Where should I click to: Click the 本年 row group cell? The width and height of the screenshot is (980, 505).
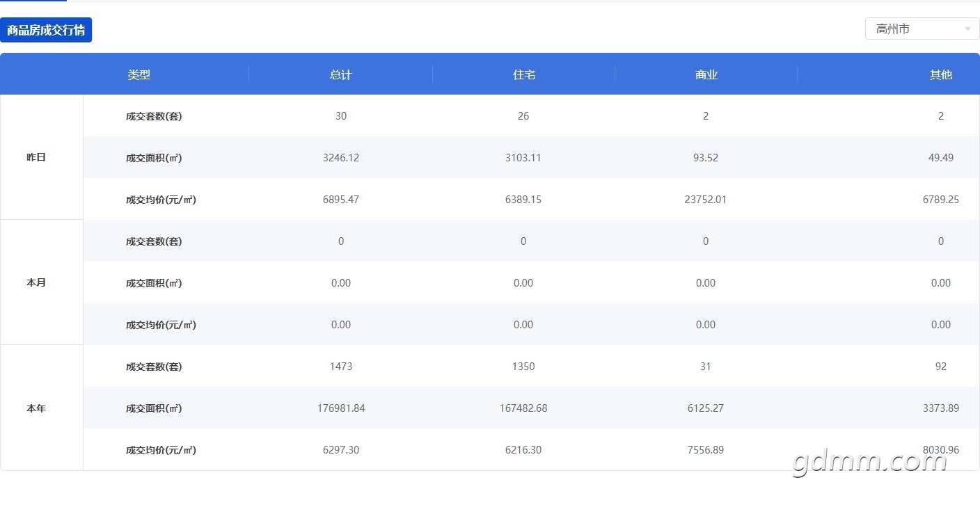[x=42, y=408]
